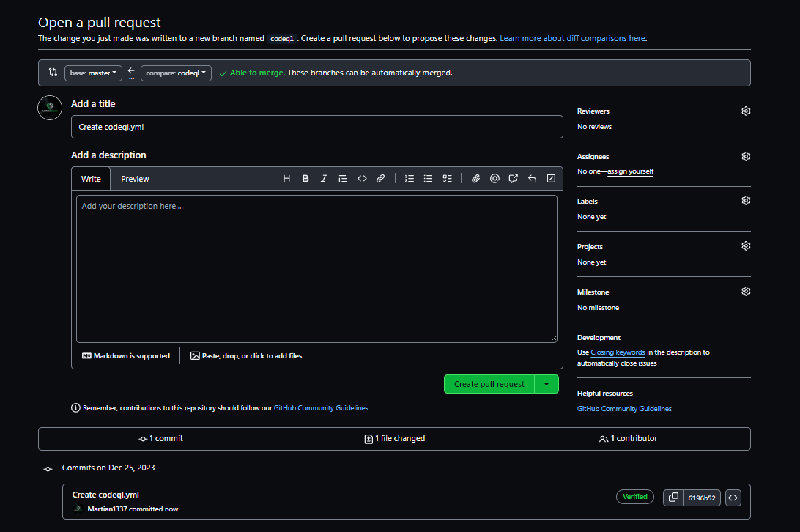
Task: Copy the full SHA for commit 6196b52
Action: (673, 498)
